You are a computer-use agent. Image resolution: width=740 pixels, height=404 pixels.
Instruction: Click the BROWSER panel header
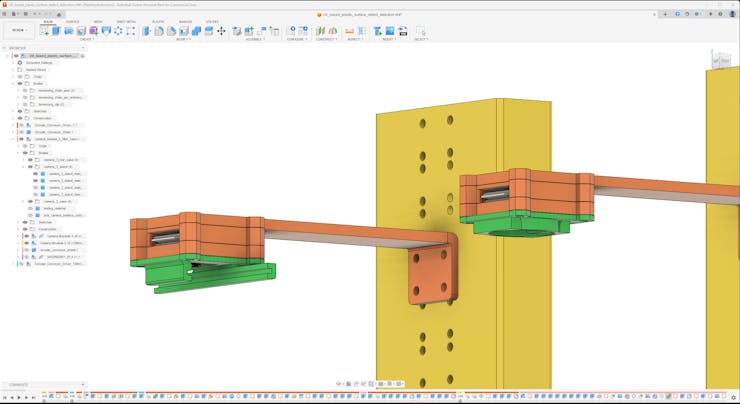[x=20, y=47]
